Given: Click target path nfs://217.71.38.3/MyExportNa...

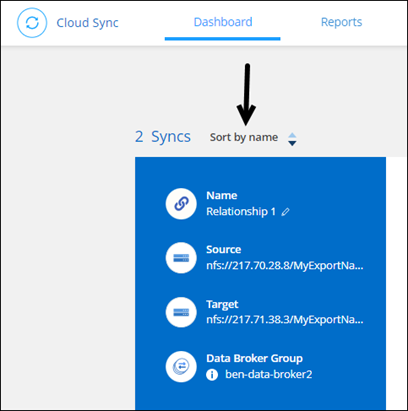Looking at the screenshot, I should [x=285, y=320].
